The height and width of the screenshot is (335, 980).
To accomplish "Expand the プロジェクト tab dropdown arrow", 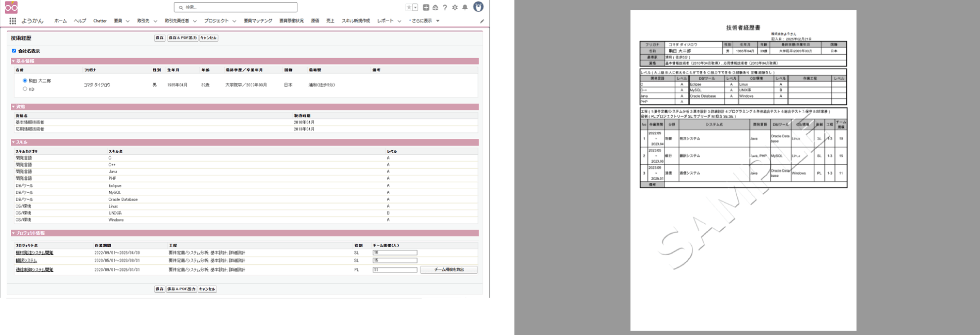I will (x=234, y=21).
